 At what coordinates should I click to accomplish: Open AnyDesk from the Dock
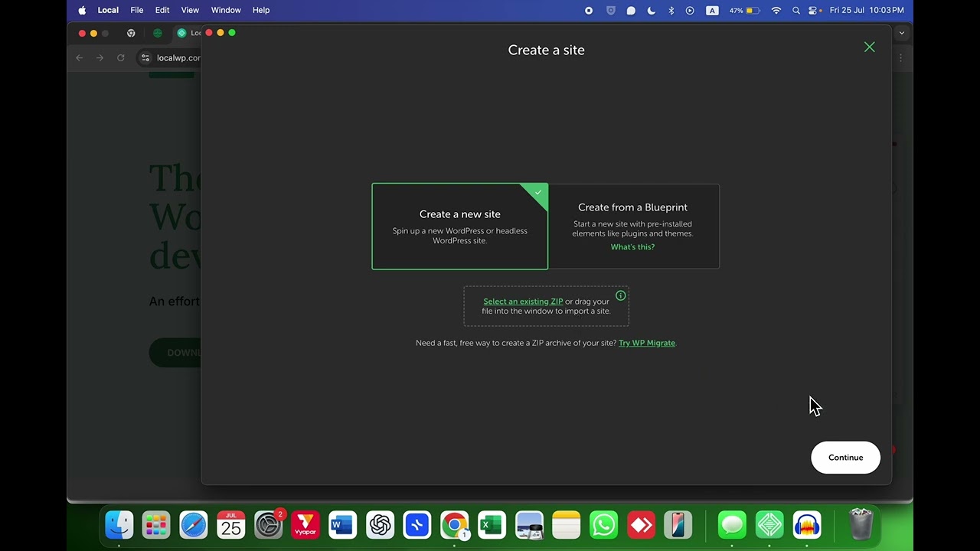click(x=641, y=525)
